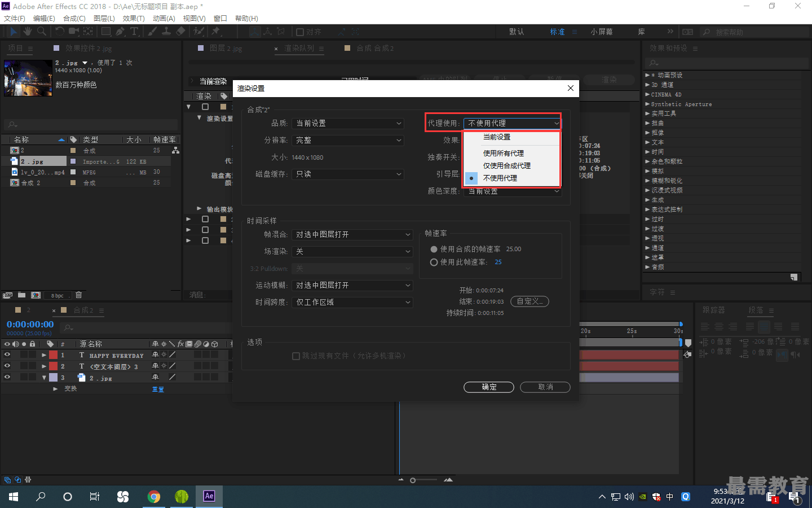Select the Brush tool
812x508 pixels.
point(152,32)
